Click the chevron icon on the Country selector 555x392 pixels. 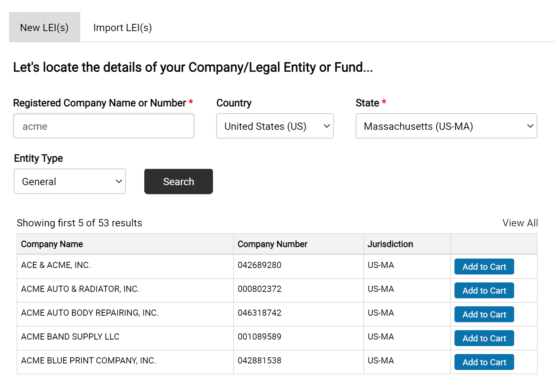pos(326,126)
